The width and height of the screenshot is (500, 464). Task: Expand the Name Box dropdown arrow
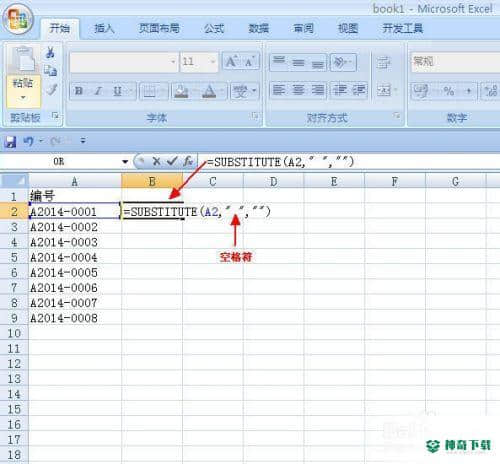[125, 162]
